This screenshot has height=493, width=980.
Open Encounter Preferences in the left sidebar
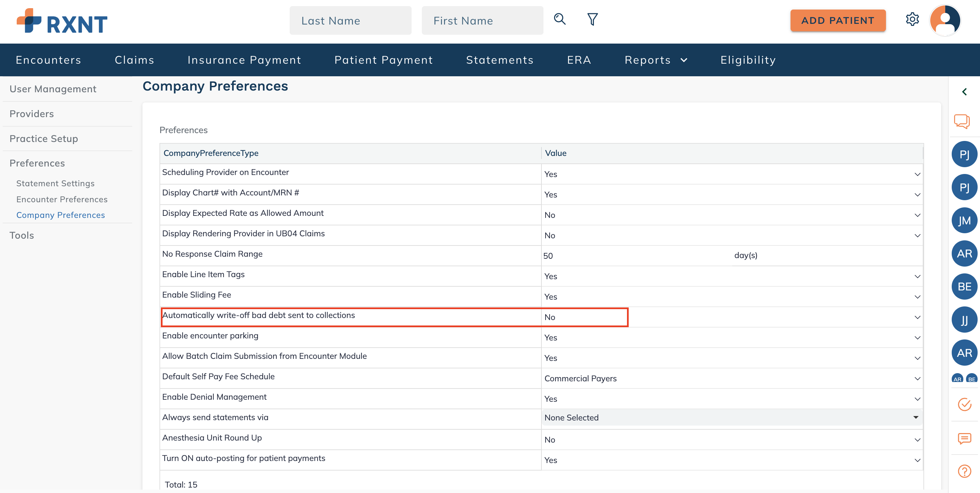(62, 199)
